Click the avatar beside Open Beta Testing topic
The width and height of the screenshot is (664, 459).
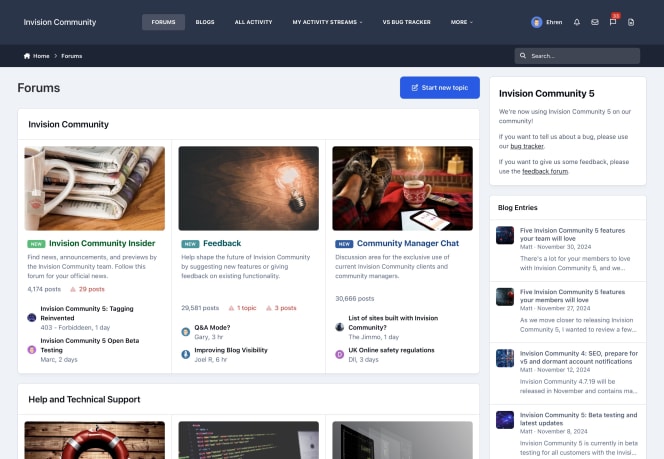coord(32,350)
